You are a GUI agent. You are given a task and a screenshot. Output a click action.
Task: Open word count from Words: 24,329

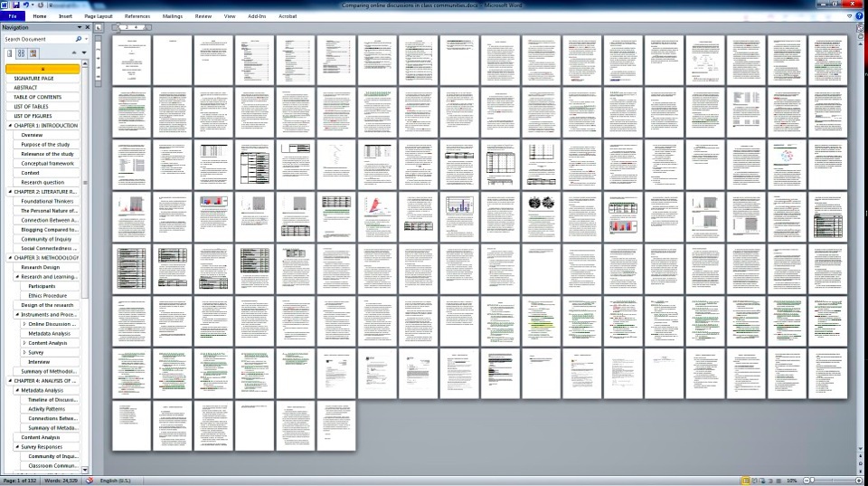pyautogui.click(x=61, y=481)
